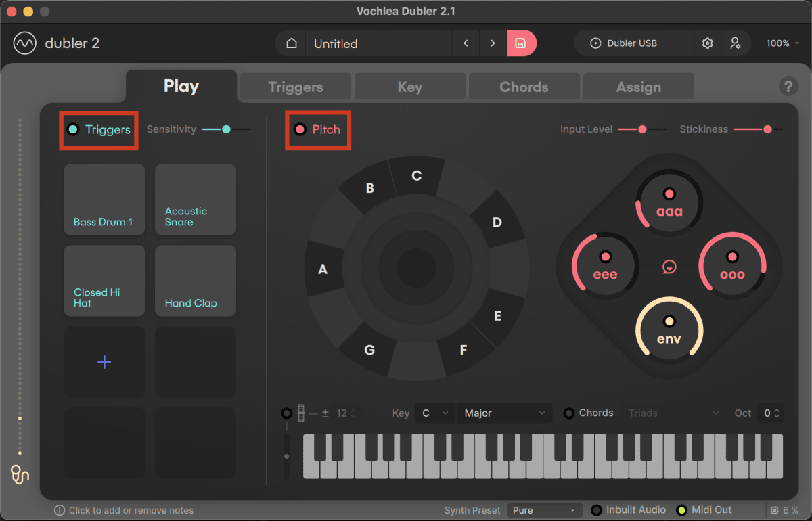Open the Help question mark icon

pos(788,86)
